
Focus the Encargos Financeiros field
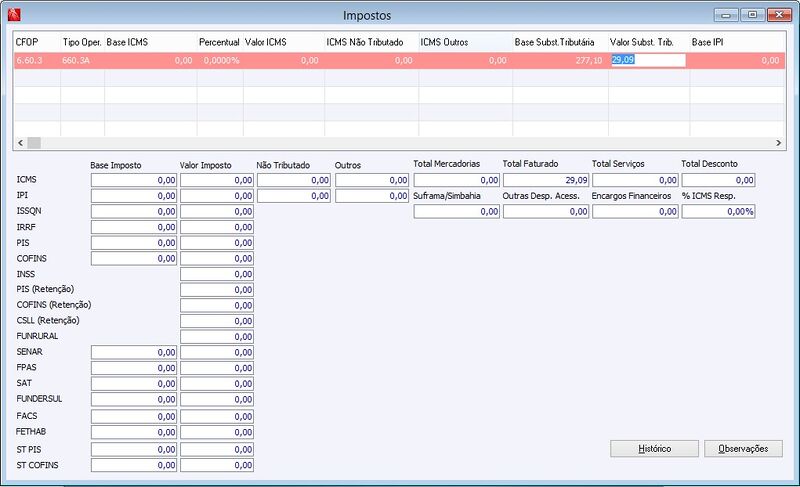click(x=635, y=212)
